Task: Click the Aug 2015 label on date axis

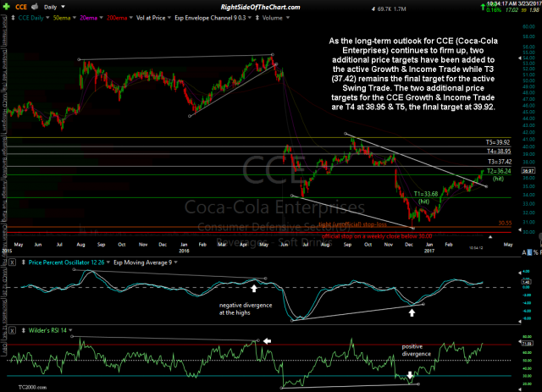Action: [x=80, y=245]
